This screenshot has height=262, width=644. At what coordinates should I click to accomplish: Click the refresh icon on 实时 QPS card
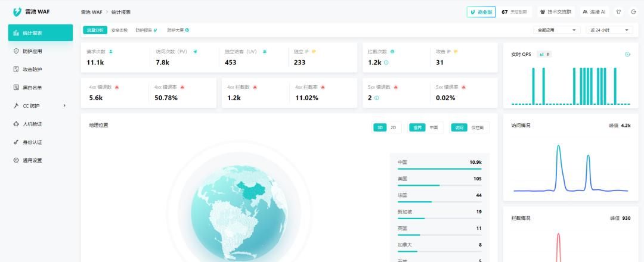(x=627, y=54)
